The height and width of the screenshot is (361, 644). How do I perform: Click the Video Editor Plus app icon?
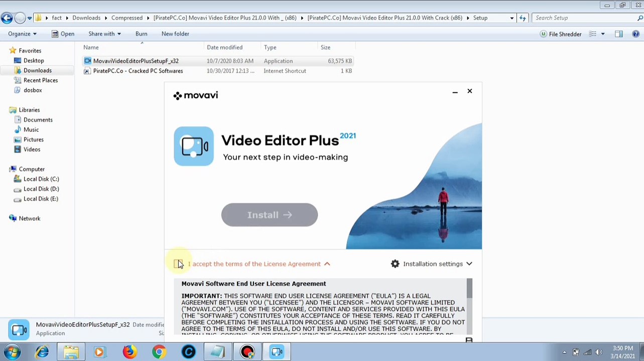tap(194, 146)
